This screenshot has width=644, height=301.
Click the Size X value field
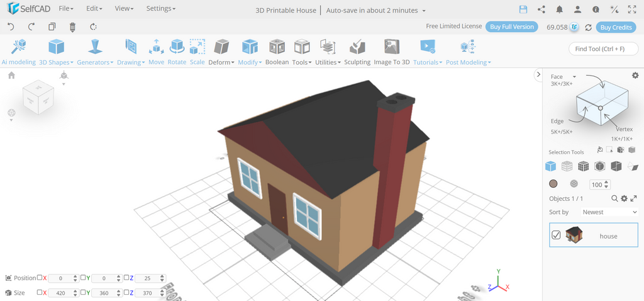tap(64, 293)
